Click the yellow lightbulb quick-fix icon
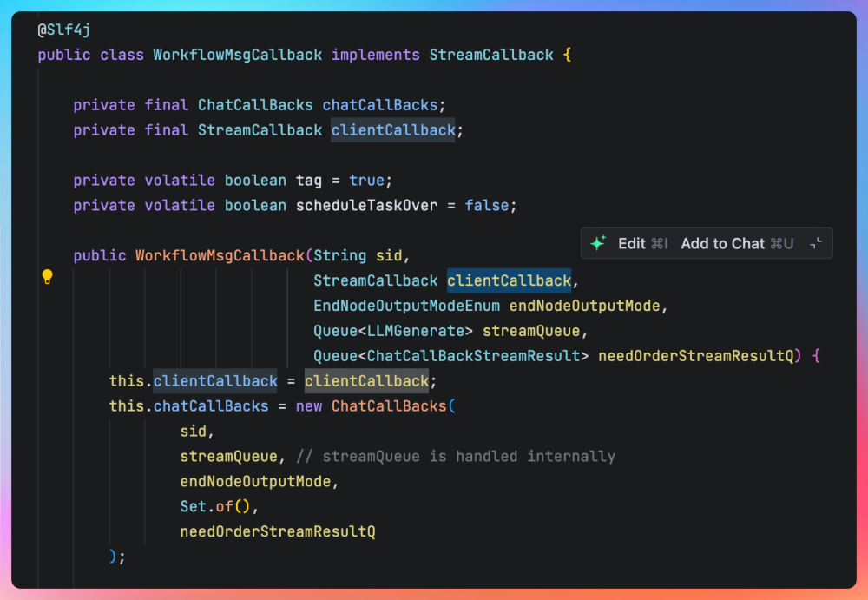The width and height of the screenshot is (868, 600). click(48, 277)
